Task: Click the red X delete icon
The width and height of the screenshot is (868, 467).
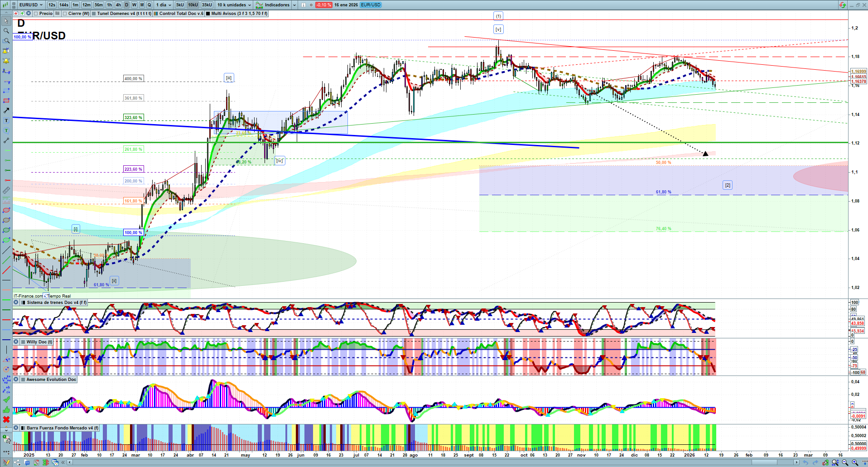Action: pyautogui.click(x=6, y=419)
